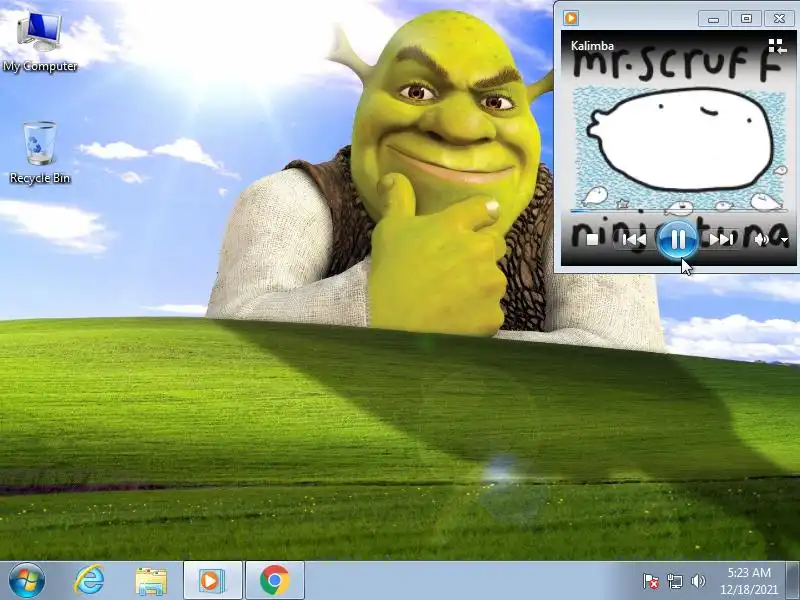
Task: Maximize the Media Player window
Action: (746, 19)
